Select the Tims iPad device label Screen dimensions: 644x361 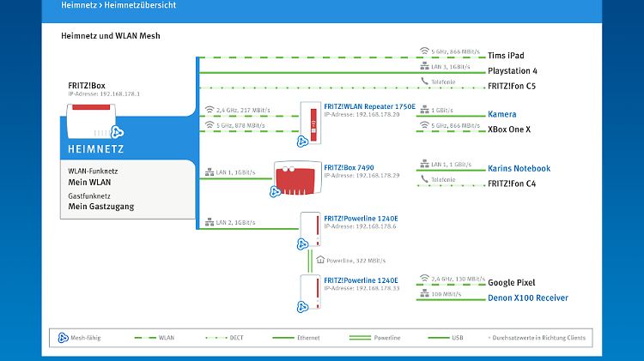(x=506, y=56)
